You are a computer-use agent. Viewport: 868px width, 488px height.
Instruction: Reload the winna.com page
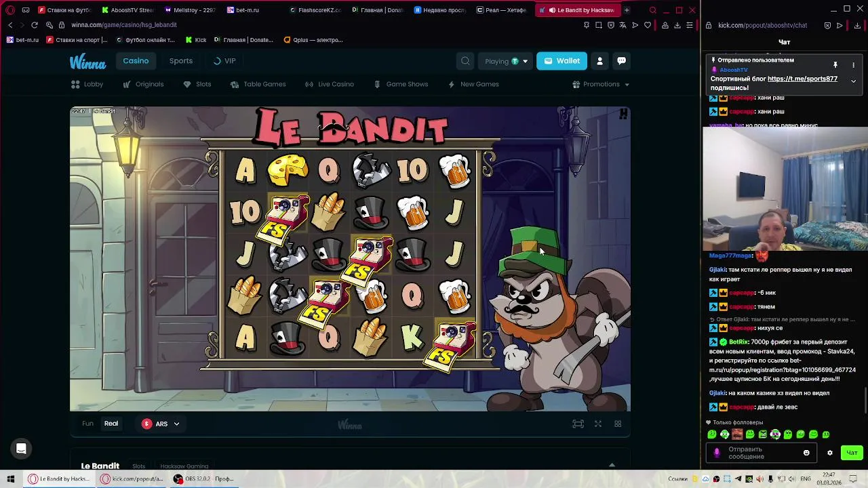[34, 25]
